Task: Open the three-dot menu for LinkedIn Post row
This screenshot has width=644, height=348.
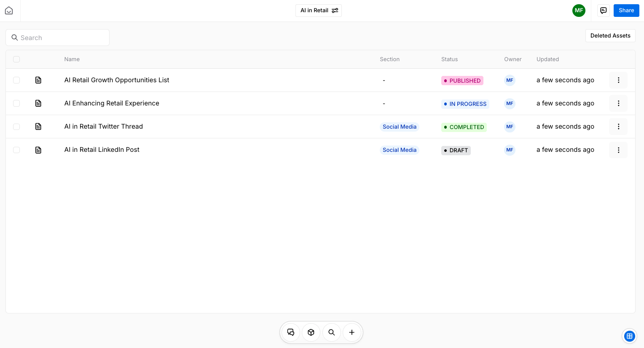Action: [x=618, y=150]
